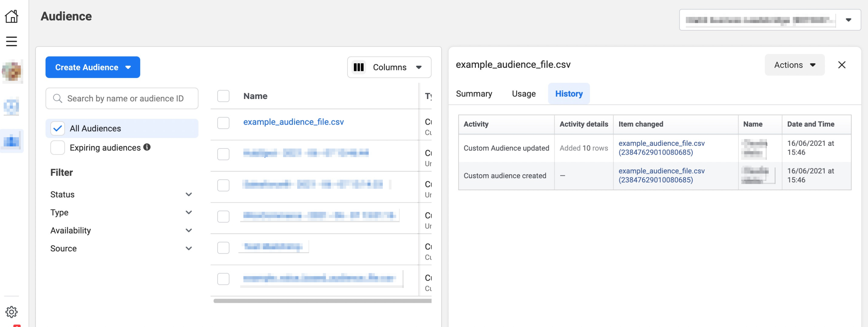This screenshot has height=327, width=868.
Task: Uncheck the All Audiences checkbox
Action: pyautogui.click(x=58, y=128)
